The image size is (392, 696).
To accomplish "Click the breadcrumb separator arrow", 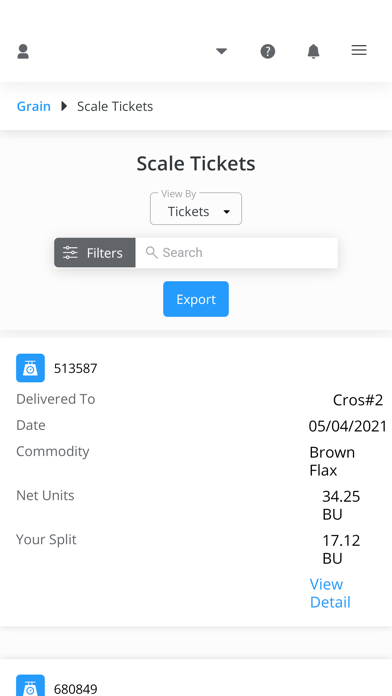I will pos(64,106).
